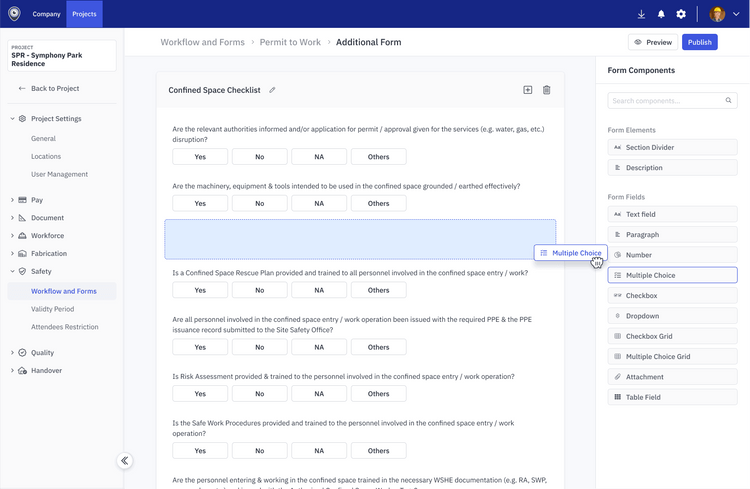Screen dimensions: 750x489
Task: Collapse the Safety section in sidebar
Action: point(12,271)
